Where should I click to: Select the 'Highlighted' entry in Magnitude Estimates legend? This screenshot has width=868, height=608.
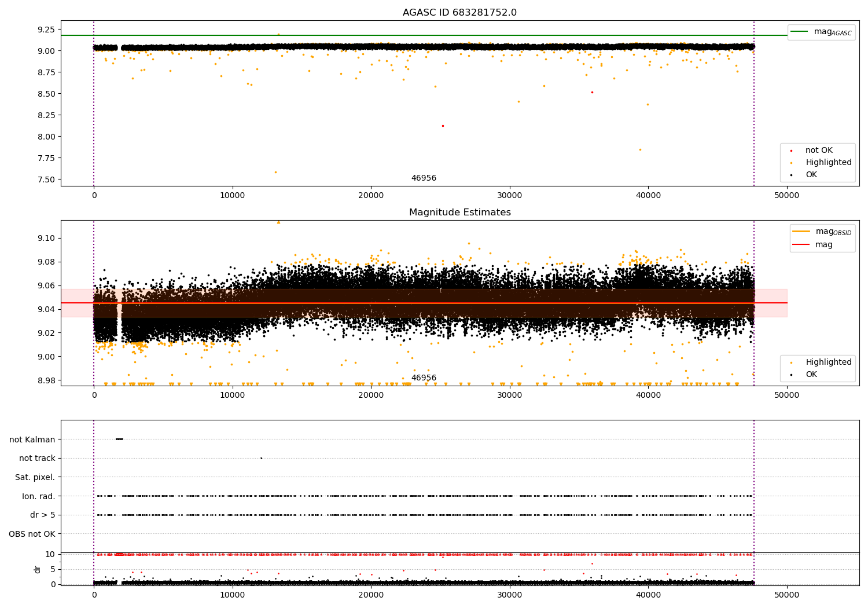tap(828, 362)
